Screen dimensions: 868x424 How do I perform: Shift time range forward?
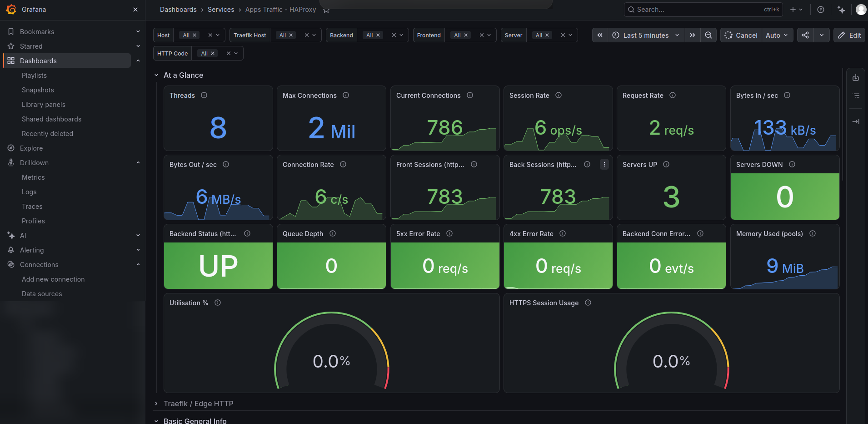(x=692, y=35)
